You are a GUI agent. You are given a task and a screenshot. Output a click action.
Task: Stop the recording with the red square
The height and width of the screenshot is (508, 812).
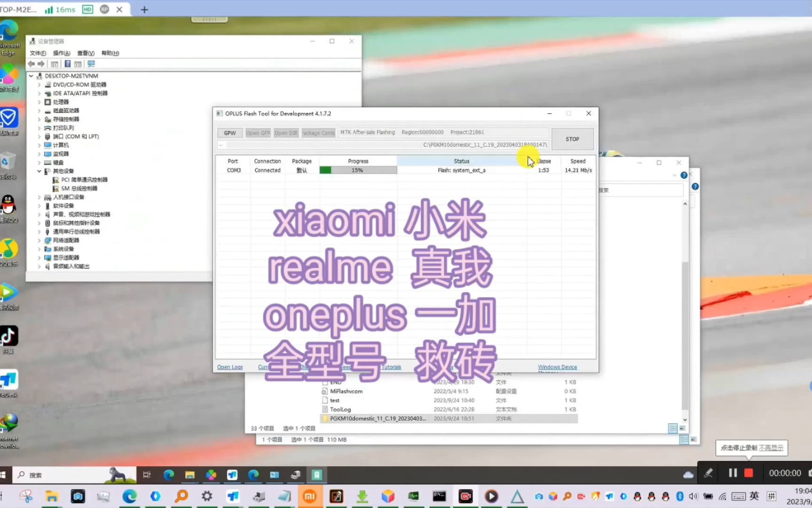click(749, 473)
